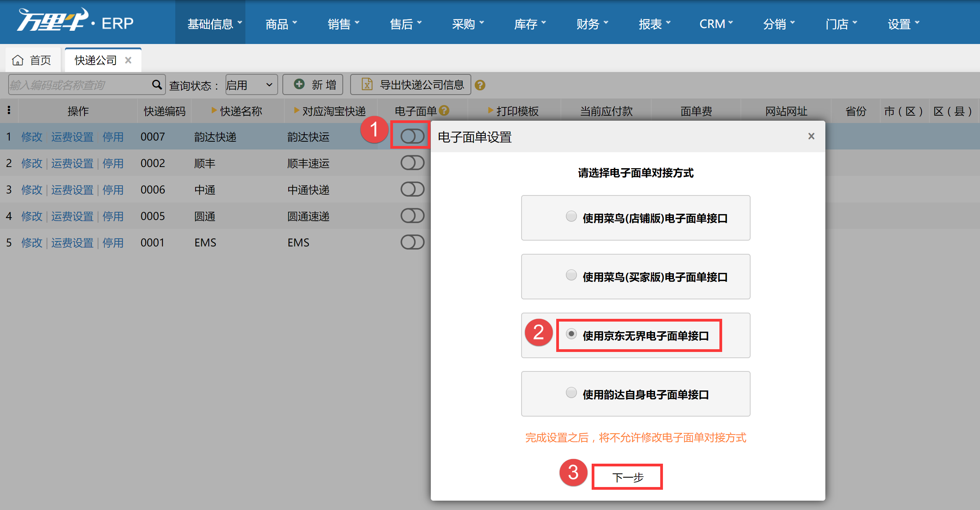
Task: Toggle 电子面单 switch for 中通
Action: (412, 189)
